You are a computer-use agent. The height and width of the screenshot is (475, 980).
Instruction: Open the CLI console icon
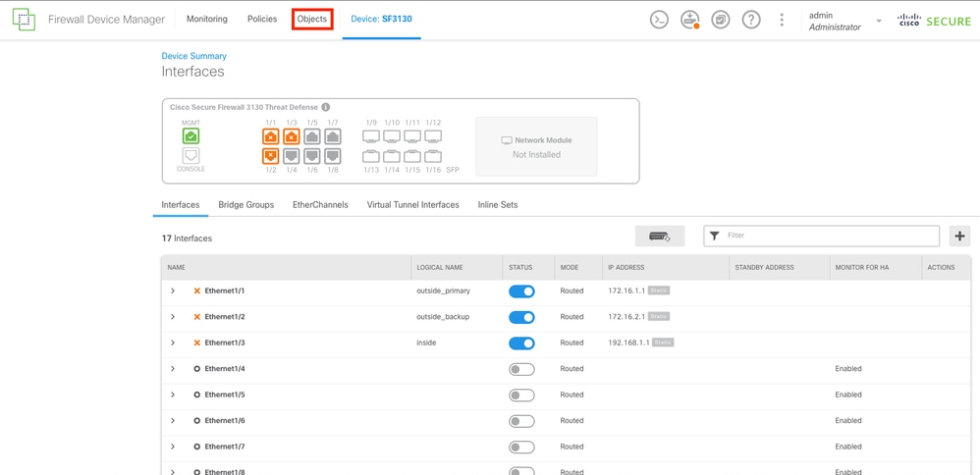(659, 20)
